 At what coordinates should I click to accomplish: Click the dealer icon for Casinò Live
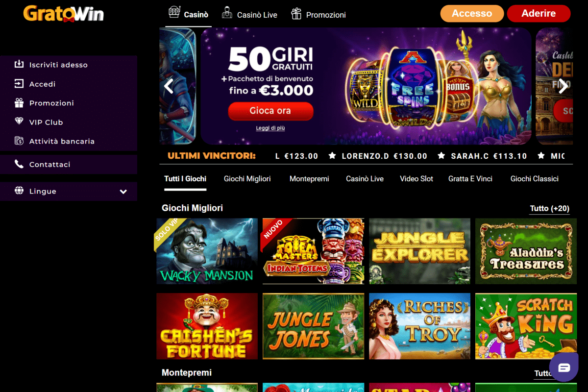pyautogui.click(x=227, y=13)
